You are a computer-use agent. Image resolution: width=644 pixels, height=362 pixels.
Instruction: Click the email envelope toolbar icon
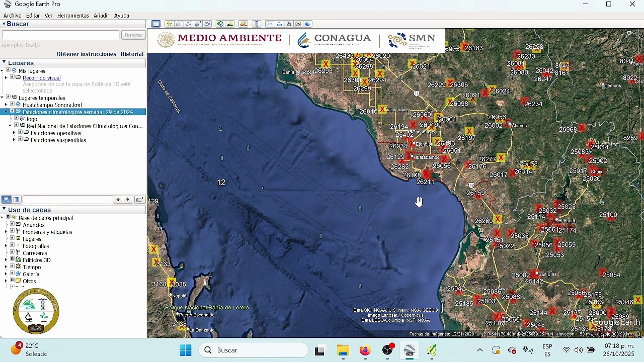pos(270,24)
